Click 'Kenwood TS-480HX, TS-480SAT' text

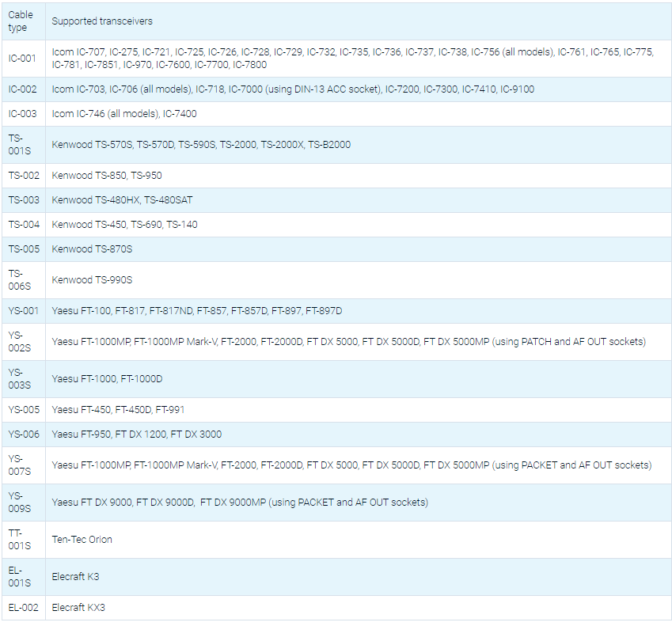[x=122, y=199]
